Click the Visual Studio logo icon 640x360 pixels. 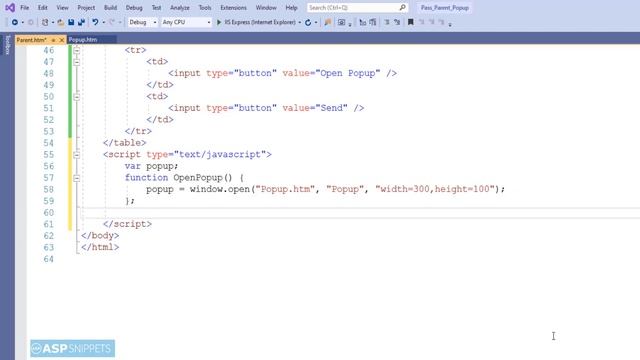(x=10, y=7)
